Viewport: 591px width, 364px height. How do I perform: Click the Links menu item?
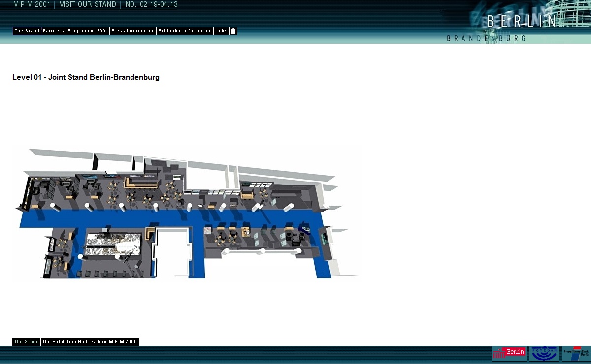221,31
